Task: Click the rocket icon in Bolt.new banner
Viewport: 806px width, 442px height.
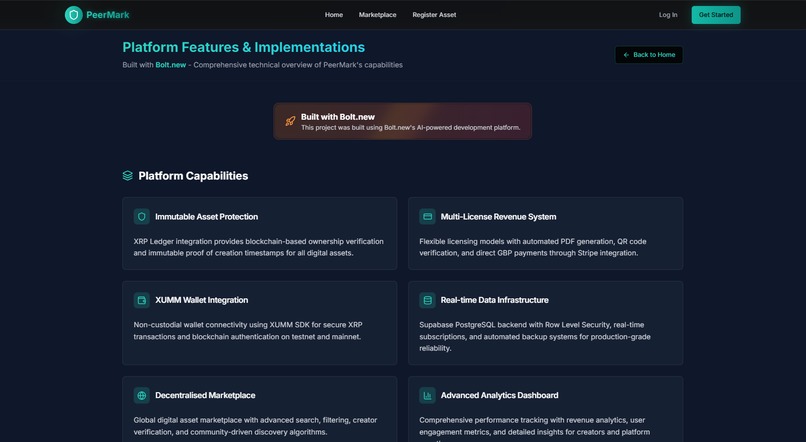Action: tap(290, 121)
